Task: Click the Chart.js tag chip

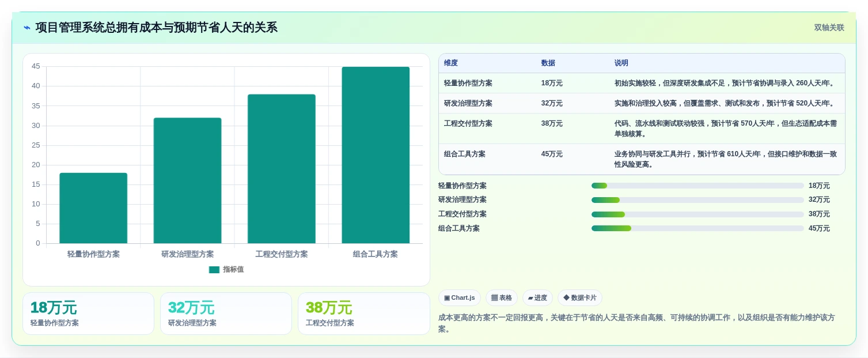Action: tap(460, 298)
